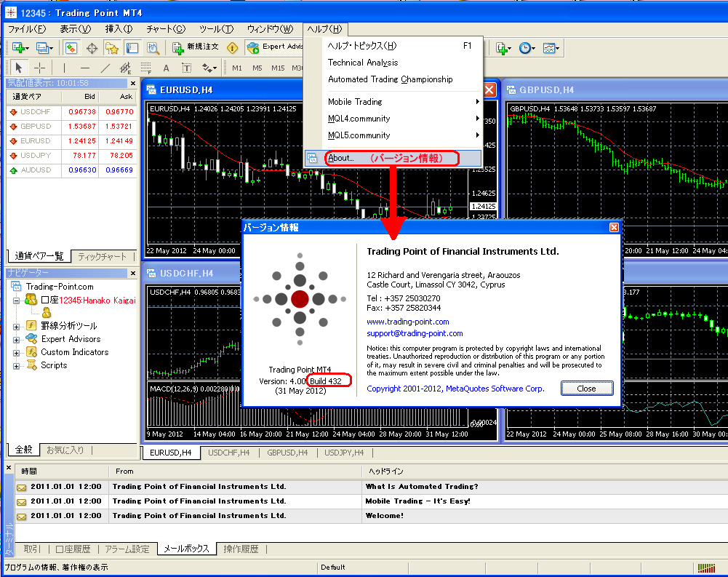
Task: Select the Trading-Point.com navigator root
Action: [x=60, y=287]
